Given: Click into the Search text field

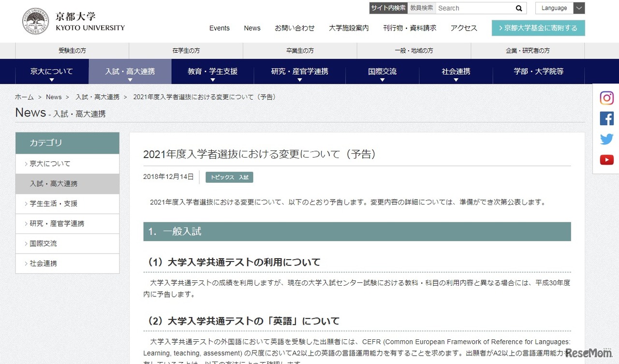Looking at the screenshot, I should (x=474, y=8).
